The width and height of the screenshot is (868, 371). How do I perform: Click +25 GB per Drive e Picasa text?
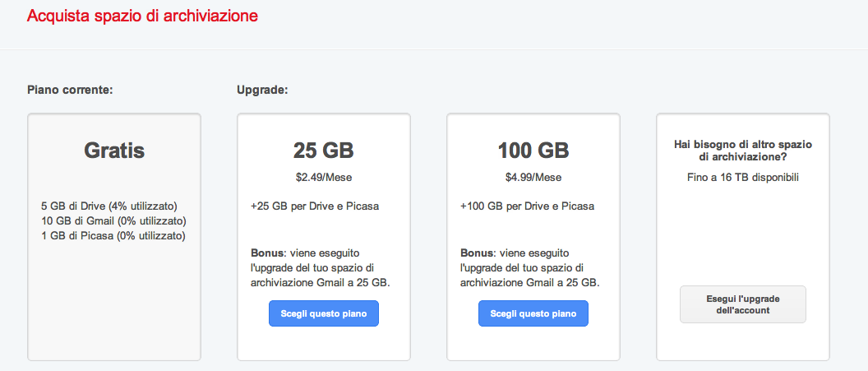coord(315,206)
